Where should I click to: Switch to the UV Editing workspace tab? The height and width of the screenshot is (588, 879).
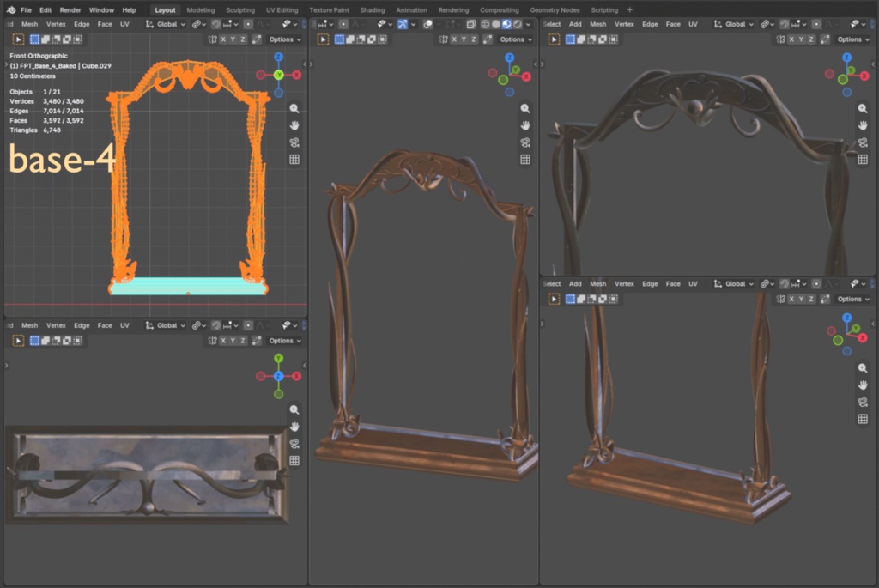[282, 10]
